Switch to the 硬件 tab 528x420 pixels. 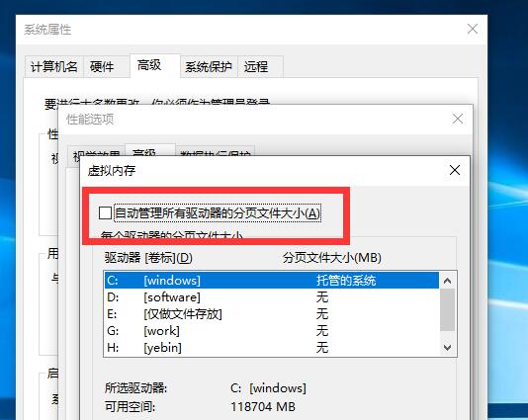[102, 66]
